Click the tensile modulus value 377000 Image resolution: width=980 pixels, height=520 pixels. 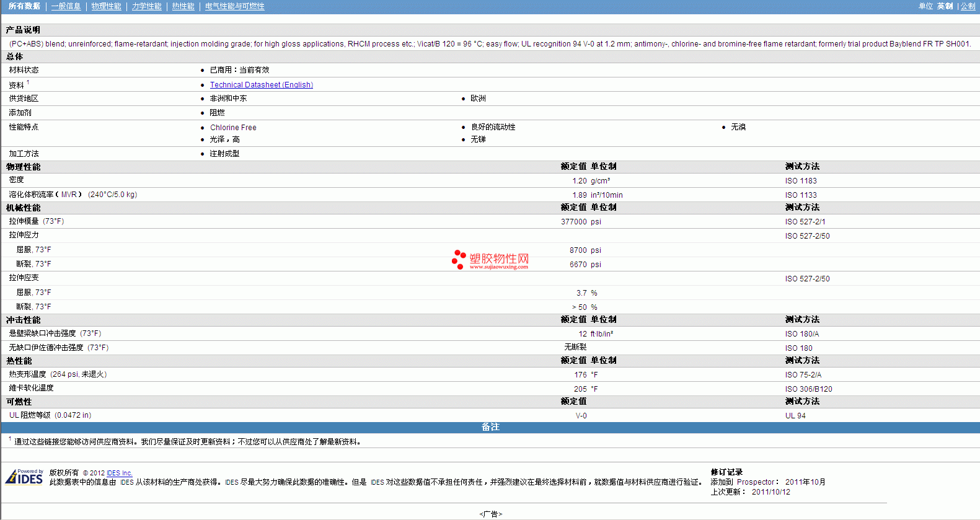coord(573,222)
